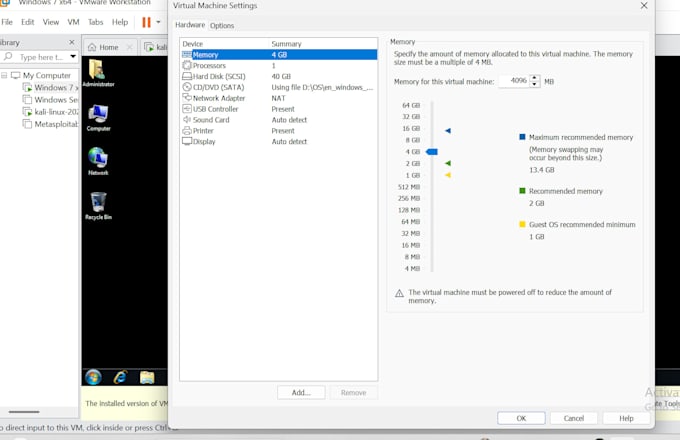Select the Memory device row

[279, 55]
